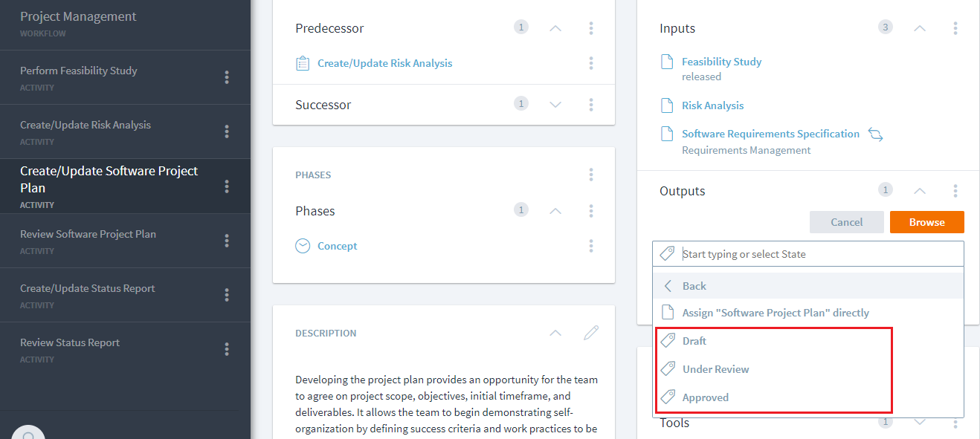Click the Software Requirements Specification sync arrows icon

pyautogui.click(x=875, y=135)
